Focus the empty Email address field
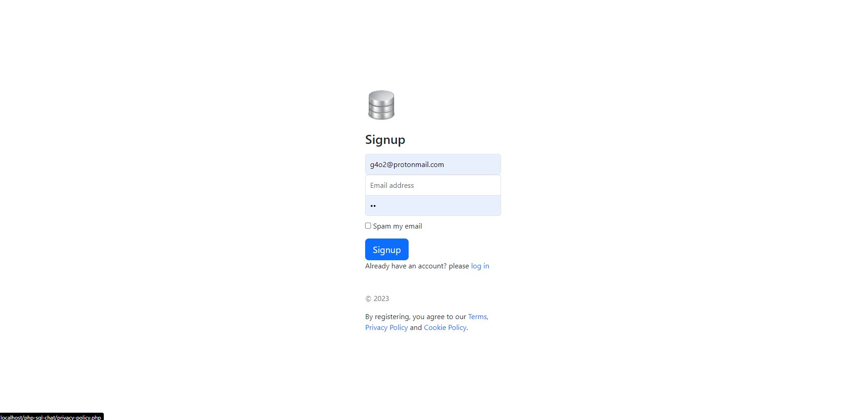The image size is (868, 420). click(x=433, y=185)
